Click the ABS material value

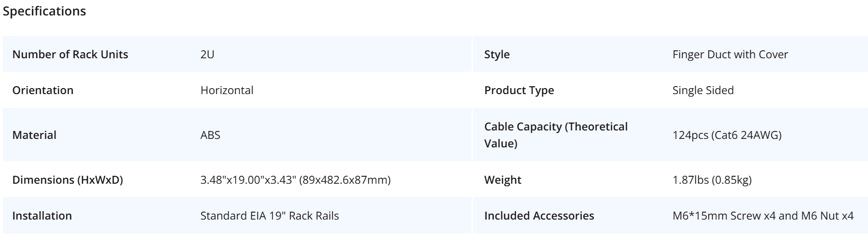[x=210, y=135]
